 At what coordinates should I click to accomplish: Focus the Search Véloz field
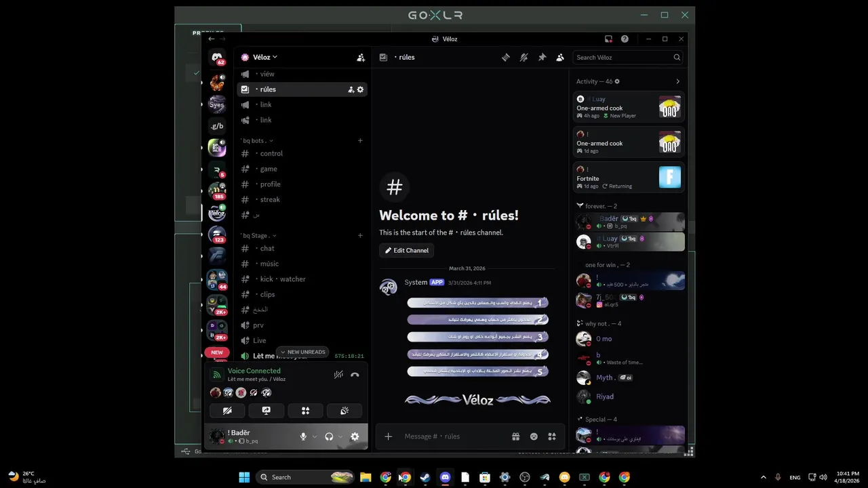click(x=628, y=58)
